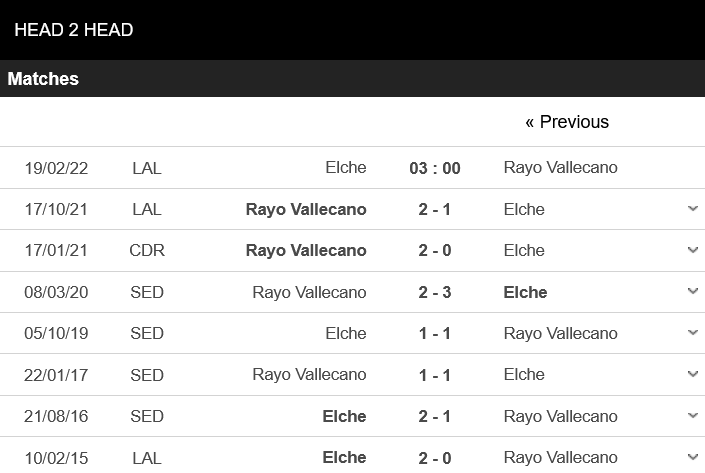705x473 pixels.
Task: Click Rayo Vallecano away team in 19/02/22 row
Action: click(x=561, y=168)
